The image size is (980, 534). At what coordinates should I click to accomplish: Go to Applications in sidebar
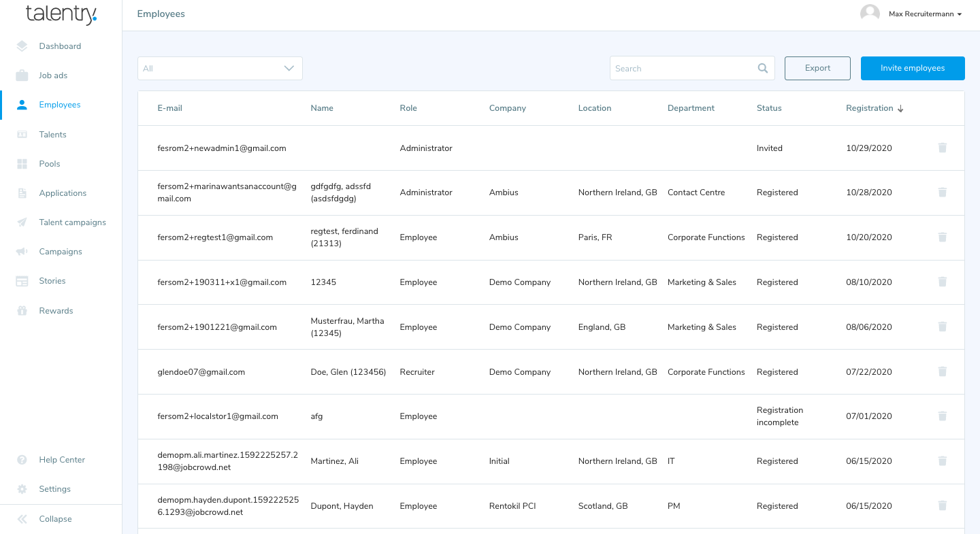pyautogui.click(x=63, y=193)
